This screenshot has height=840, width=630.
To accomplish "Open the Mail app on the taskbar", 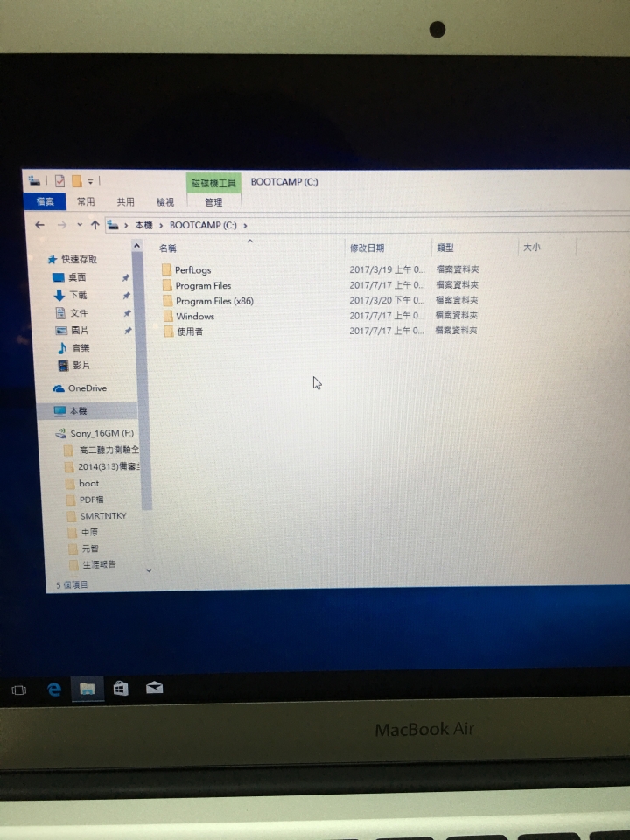I will tap(154, 688).
